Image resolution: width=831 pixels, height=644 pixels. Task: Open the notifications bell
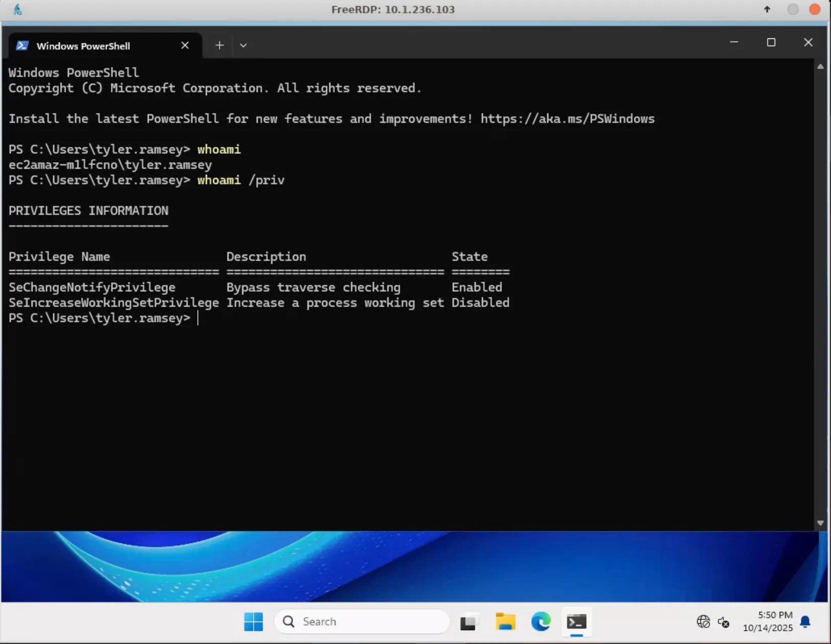click(x=805, y=622)
